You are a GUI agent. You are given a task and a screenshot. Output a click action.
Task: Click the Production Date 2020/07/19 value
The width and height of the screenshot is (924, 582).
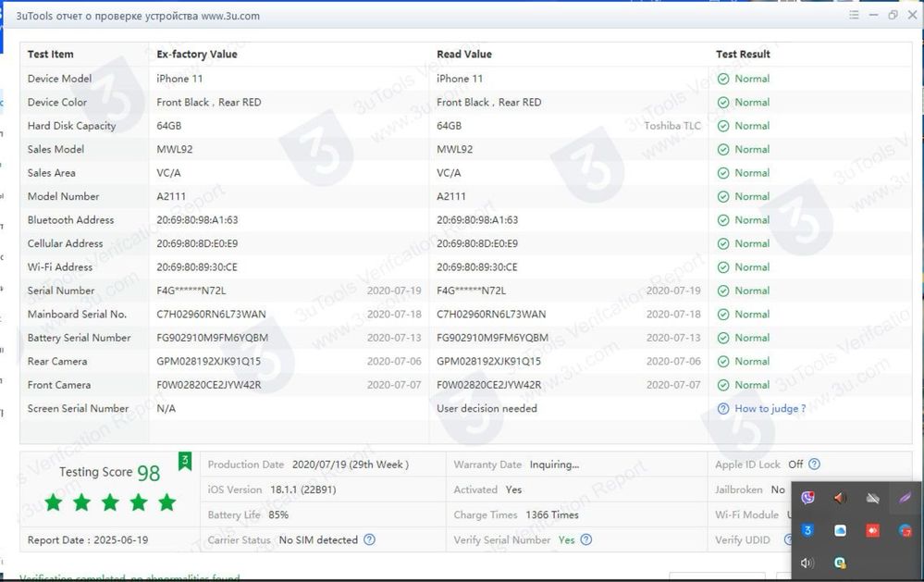(x=350, y=464)
